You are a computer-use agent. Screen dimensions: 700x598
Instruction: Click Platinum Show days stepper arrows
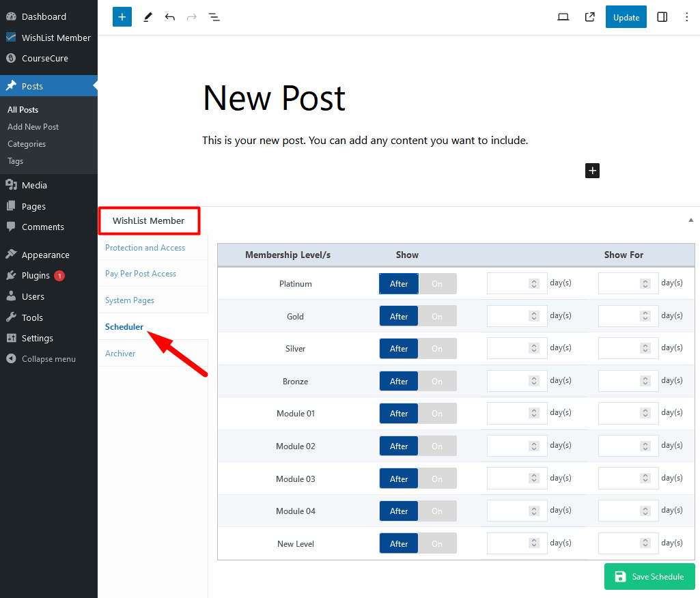click(534, 283)
